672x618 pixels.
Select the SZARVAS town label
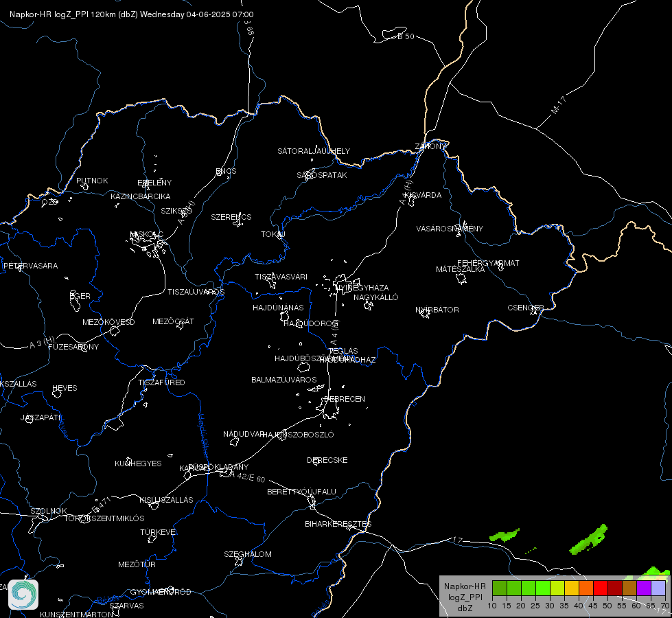(x=126, y=606)
